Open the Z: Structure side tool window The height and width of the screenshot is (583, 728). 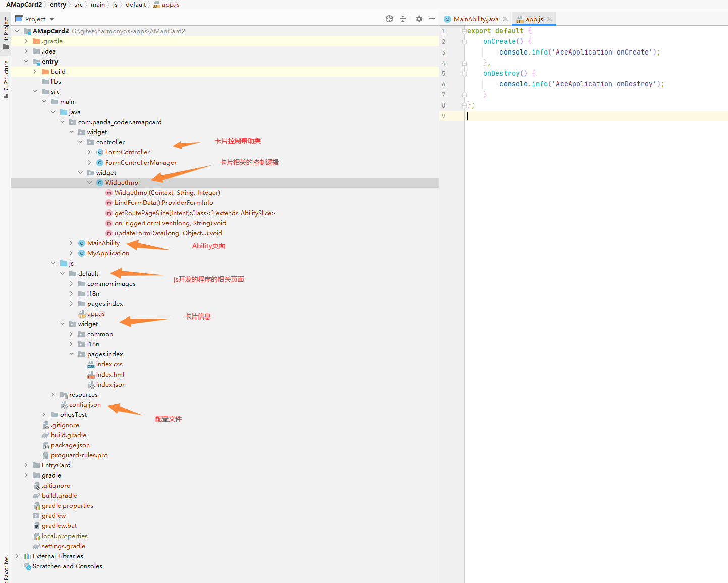click(6, 79)
